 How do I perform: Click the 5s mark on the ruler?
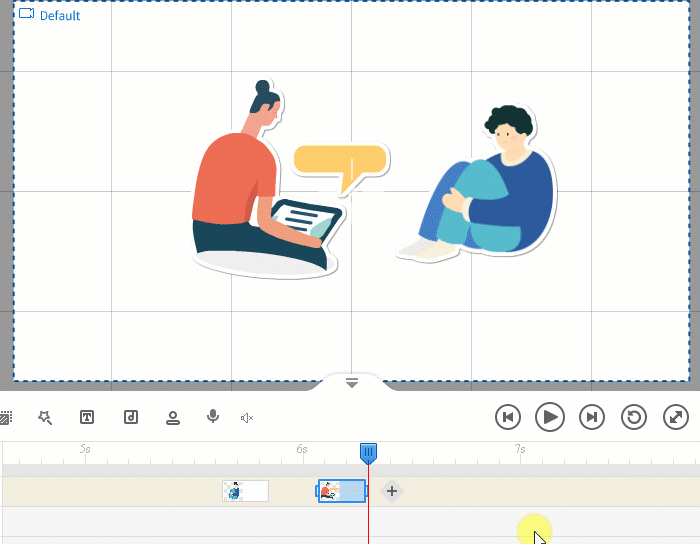point(85,449)
